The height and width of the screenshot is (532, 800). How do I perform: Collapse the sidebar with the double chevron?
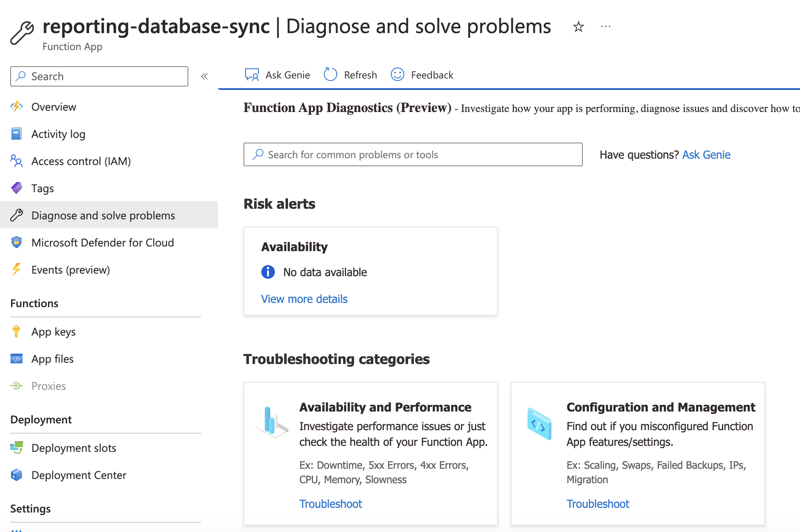click(x=204, y=76)
